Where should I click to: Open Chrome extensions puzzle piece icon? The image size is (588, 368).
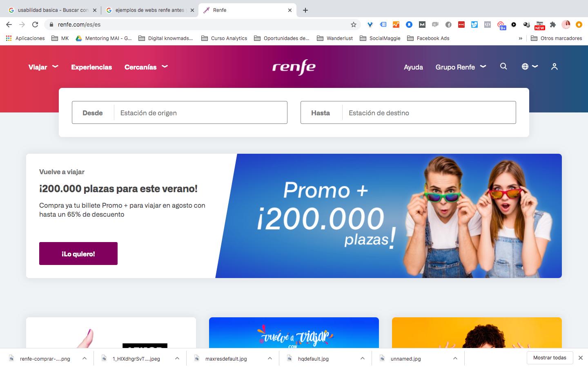click(x=553, y=25)
